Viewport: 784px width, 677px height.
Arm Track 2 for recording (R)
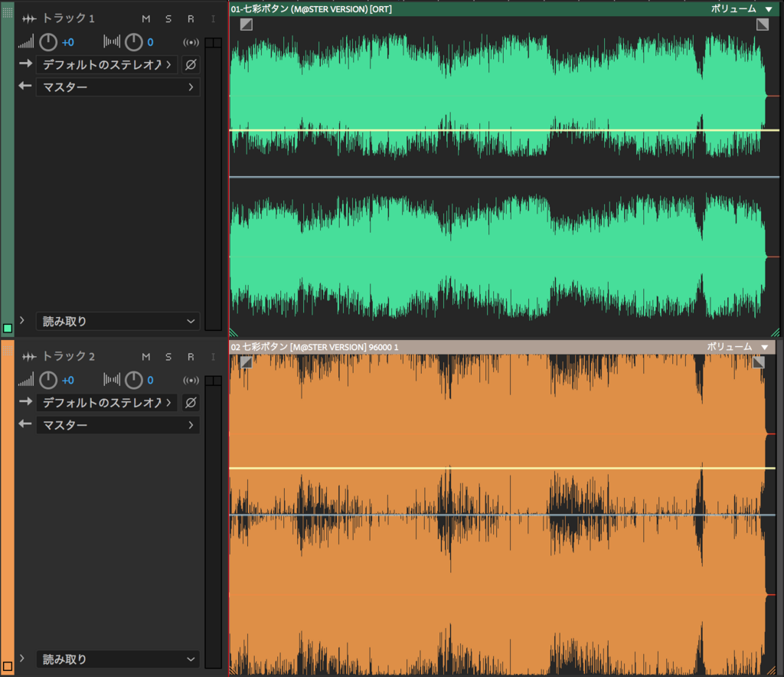coord(191,357)
